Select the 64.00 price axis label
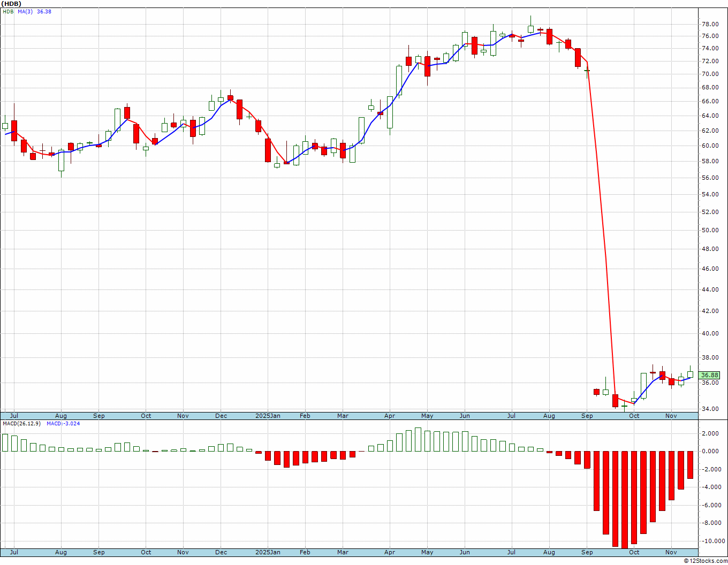Viewport: 728px width, 565px height. click(x=710, y=116)
